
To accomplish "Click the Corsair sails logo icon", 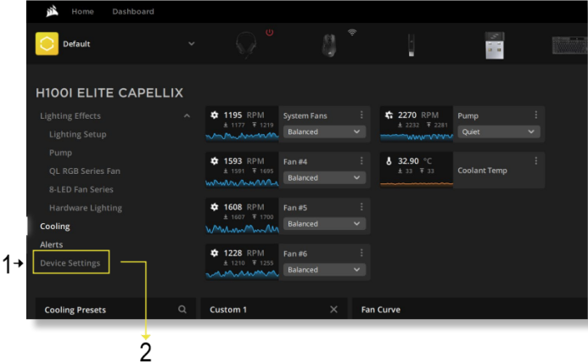I will tap(52, 12).
